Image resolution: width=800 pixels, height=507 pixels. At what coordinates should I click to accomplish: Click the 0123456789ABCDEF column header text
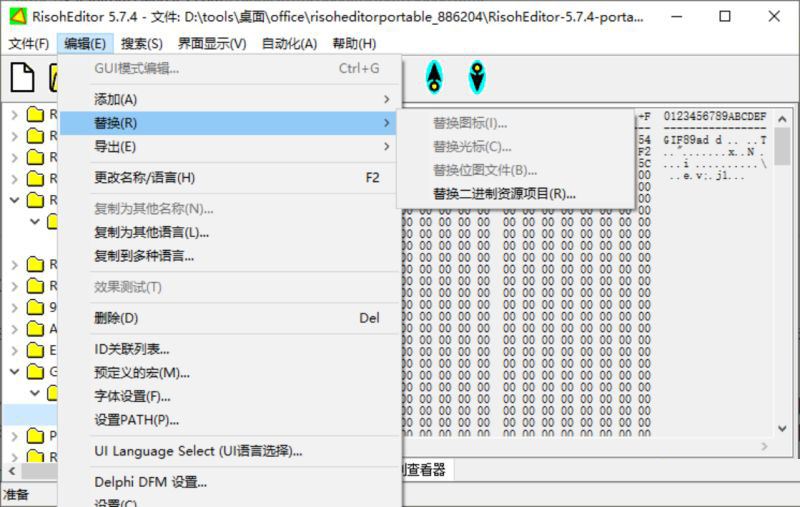(x=715, y=116)
